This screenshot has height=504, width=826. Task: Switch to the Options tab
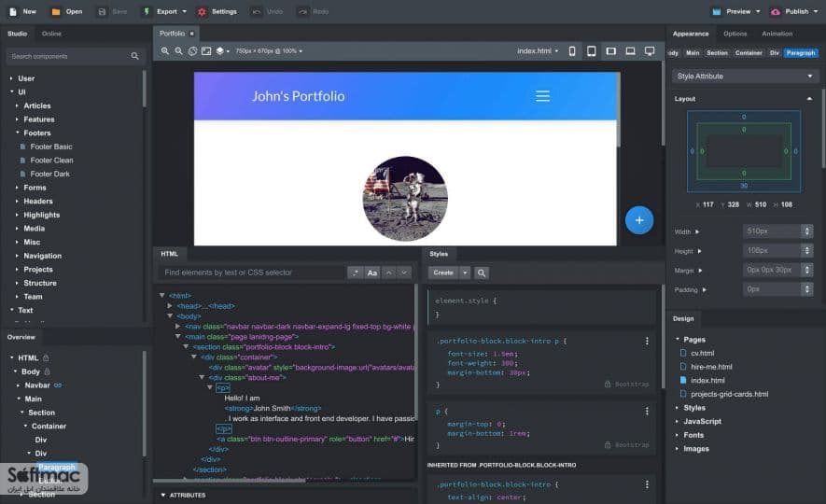[x=735, y=34]
